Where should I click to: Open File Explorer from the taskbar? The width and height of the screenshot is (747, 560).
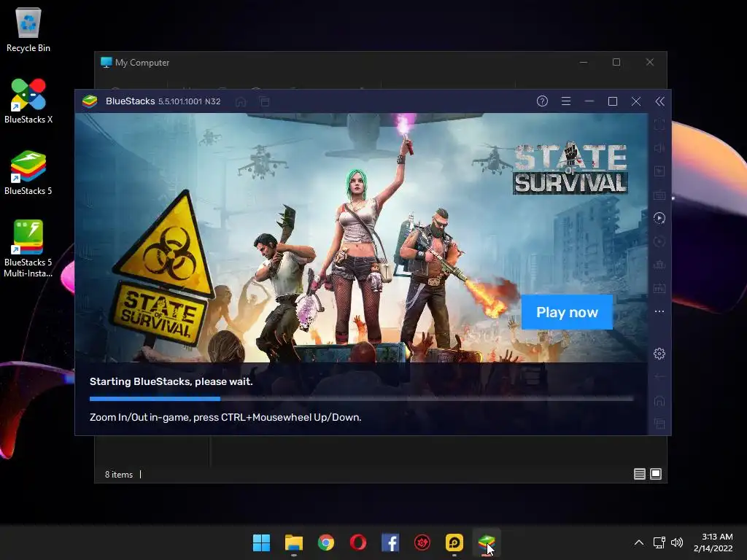[293, 542]
